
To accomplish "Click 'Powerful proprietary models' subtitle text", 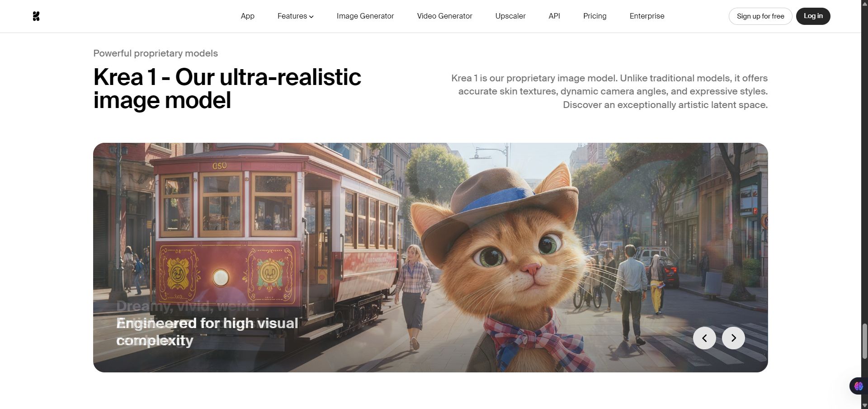I will click(x=156, y=53).
